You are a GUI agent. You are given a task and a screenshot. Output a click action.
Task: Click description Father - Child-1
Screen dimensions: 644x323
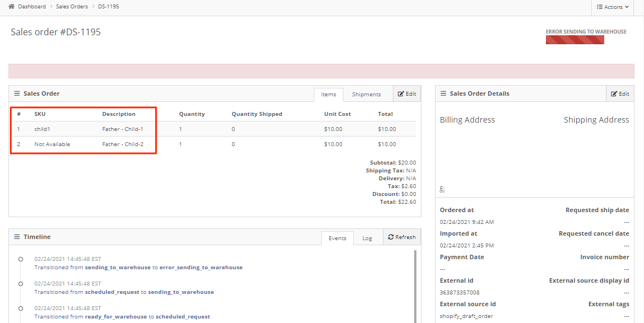(x=122, y=129)
